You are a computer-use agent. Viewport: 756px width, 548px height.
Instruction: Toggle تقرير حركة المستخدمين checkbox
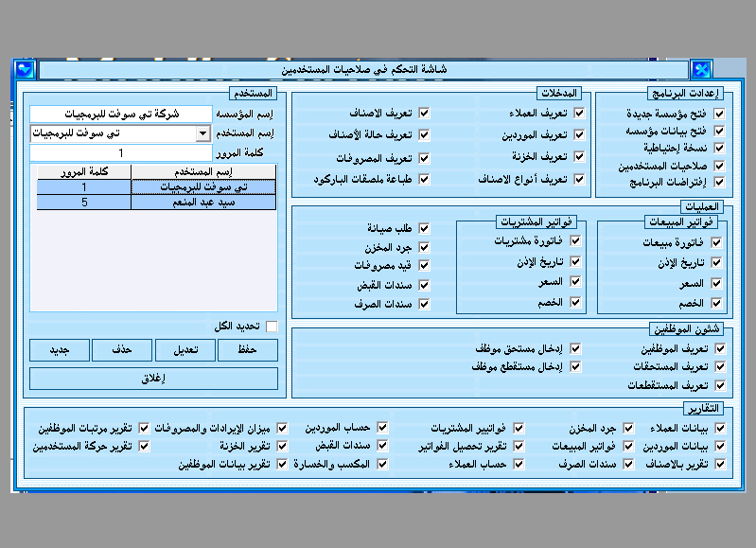click(x=144, y=446)
